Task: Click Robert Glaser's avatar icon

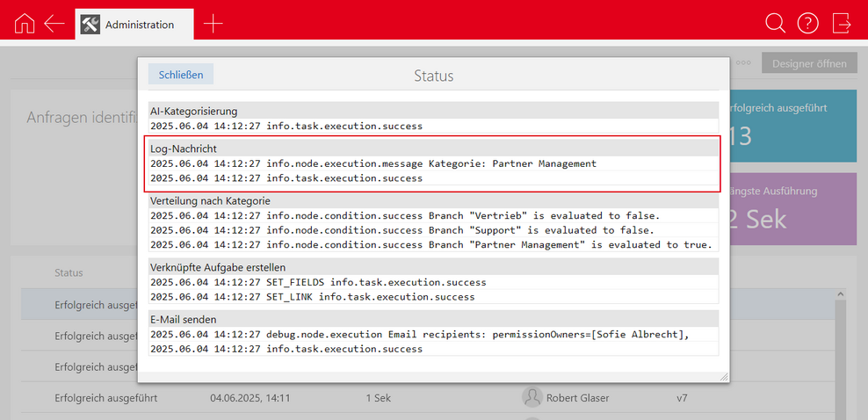Action: tap(532, 398)
